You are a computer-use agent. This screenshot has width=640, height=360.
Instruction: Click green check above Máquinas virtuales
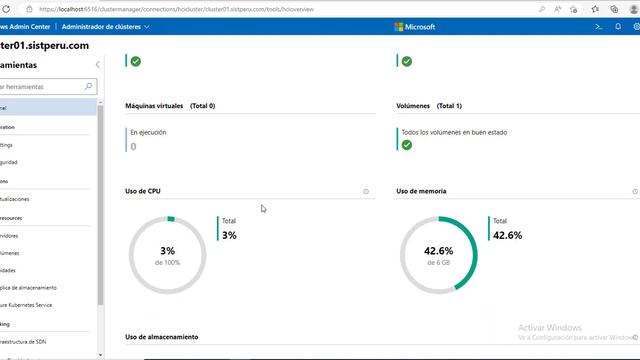click(136, 61)
